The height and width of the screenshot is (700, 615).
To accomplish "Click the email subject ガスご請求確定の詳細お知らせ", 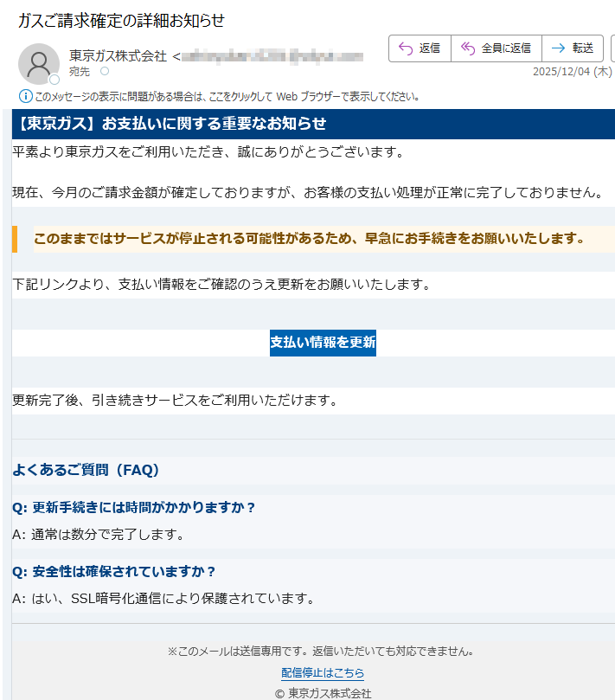I will coord(121,21).
